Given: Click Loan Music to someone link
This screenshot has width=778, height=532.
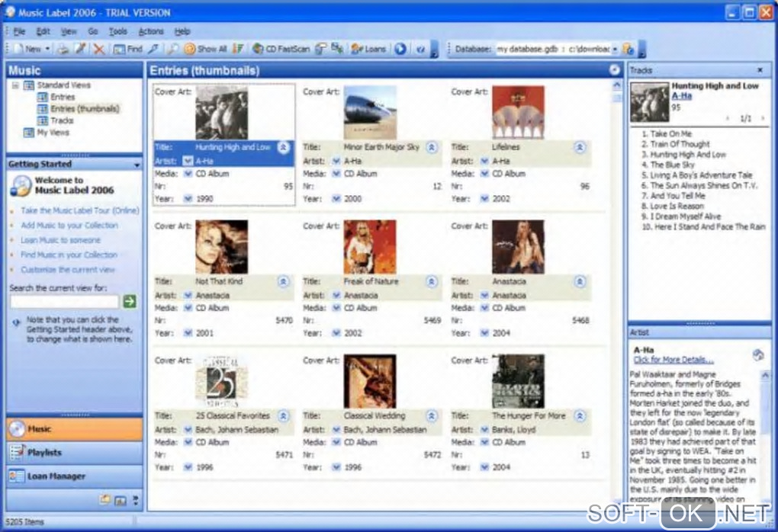Looking at the screenshot, I should [60, 240].
